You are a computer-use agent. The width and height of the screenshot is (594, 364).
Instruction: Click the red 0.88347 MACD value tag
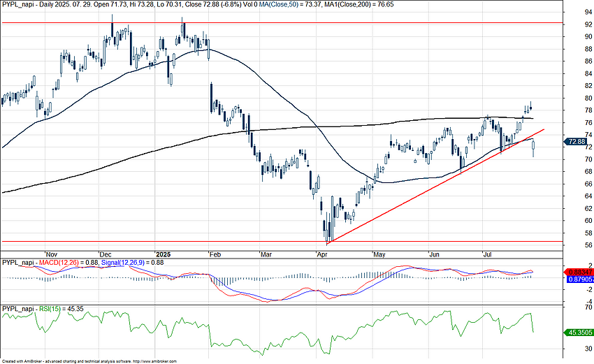tap(579, 272)
